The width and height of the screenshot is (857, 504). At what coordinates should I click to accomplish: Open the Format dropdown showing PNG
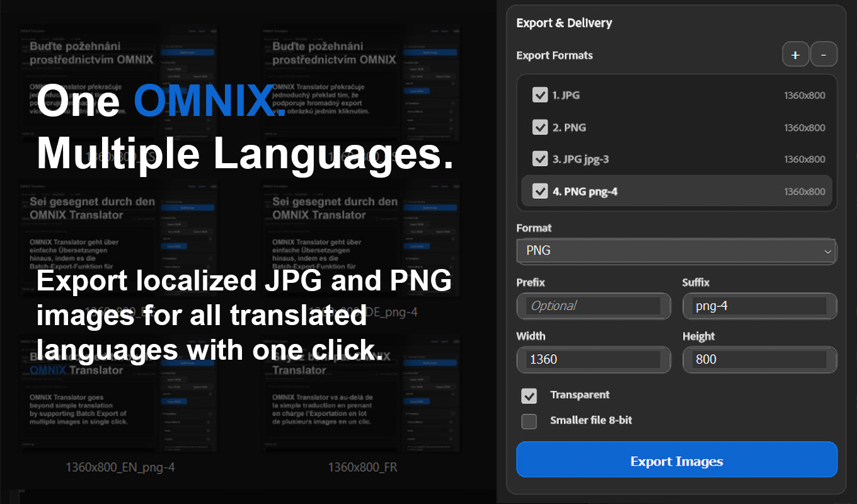[x=676, y=251]
